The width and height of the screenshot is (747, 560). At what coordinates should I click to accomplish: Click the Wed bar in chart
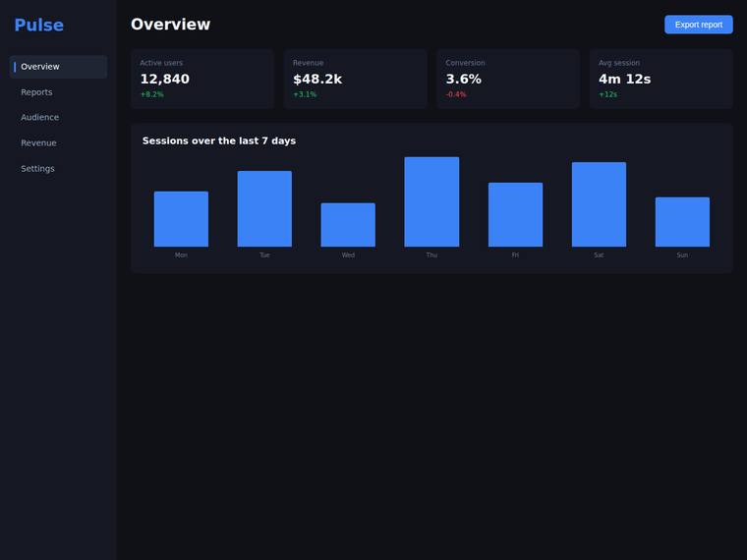[348, 225]
